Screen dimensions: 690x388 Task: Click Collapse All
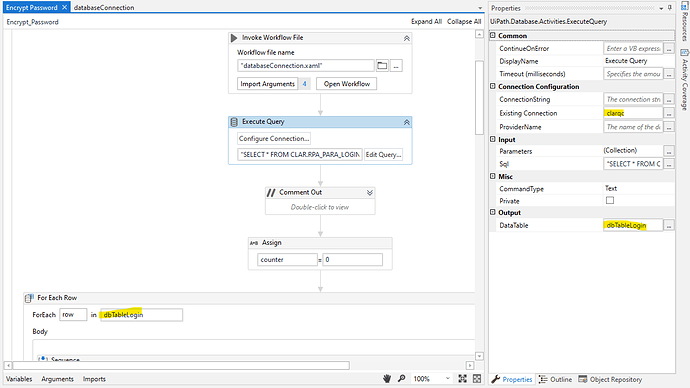pos(464,21)
